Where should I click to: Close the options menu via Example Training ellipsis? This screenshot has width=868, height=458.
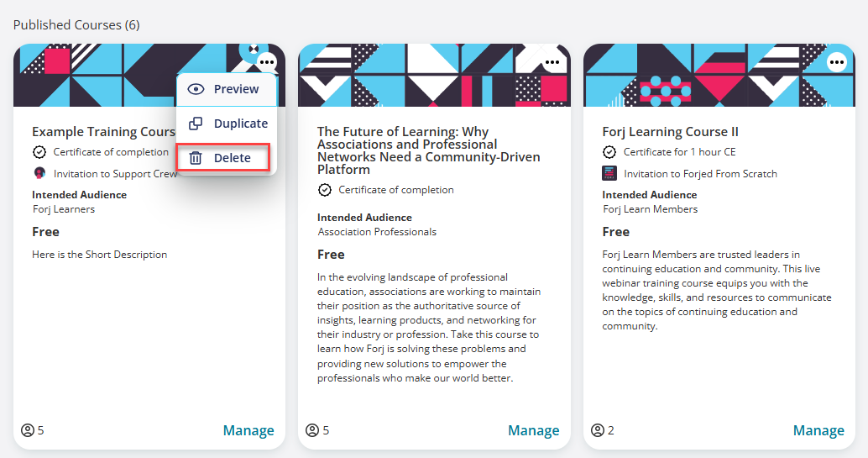(x=268, y=62)
